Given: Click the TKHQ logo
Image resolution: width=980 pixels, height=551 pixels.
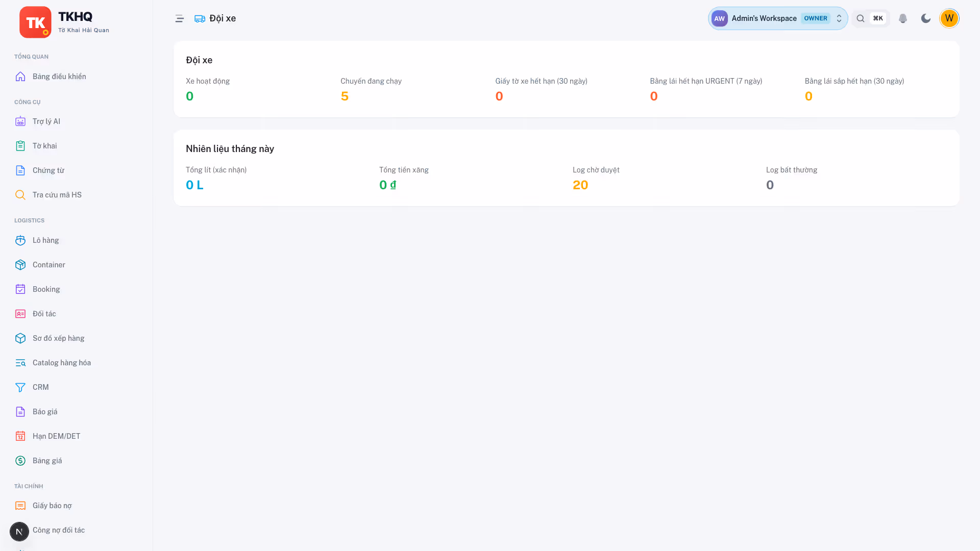Looking at the screenshot, I should point(35,22).
